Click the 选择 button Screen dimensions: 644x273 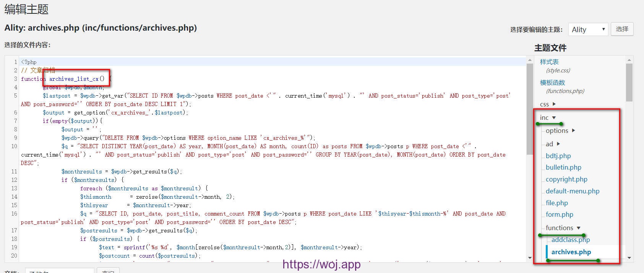(x=622, y=29)
